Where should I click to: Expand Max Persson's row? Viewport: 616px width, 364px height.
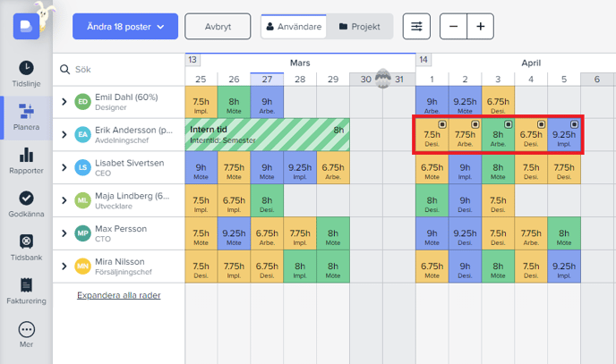(x=64, y=233)
